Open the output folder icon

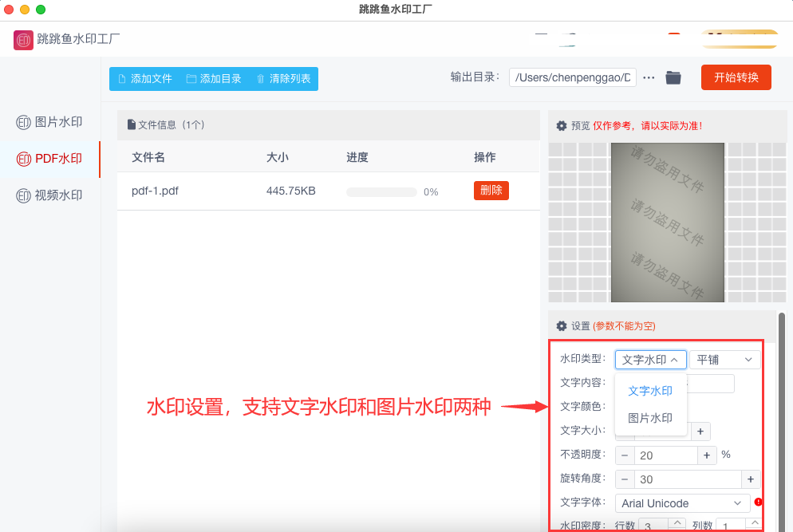pos(673,77)
